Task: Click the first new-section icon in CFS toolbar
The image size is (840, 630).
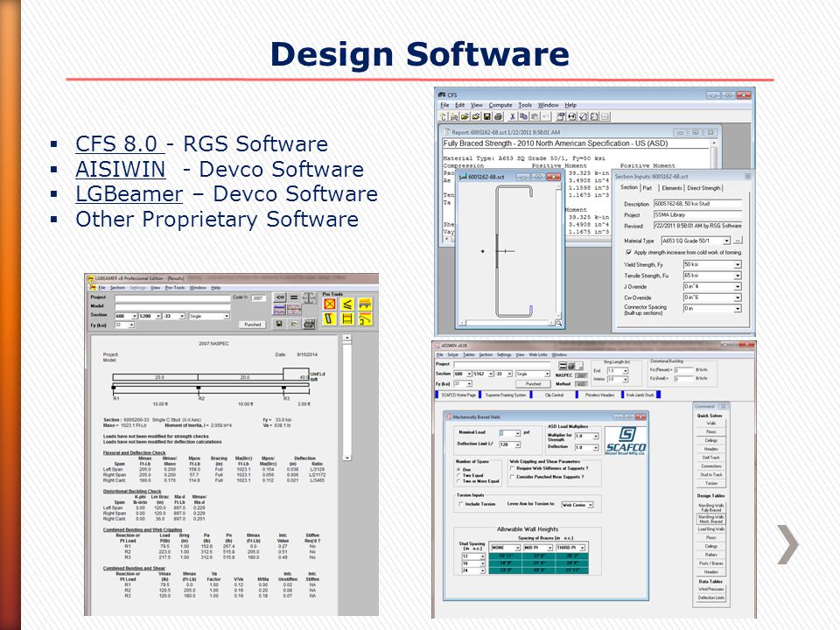Action: [x=443, y=116]
